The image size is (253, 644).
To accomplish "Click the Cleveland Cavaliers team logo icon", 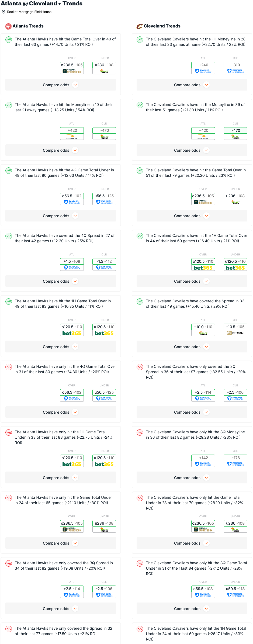I will [x=139, y=26].
